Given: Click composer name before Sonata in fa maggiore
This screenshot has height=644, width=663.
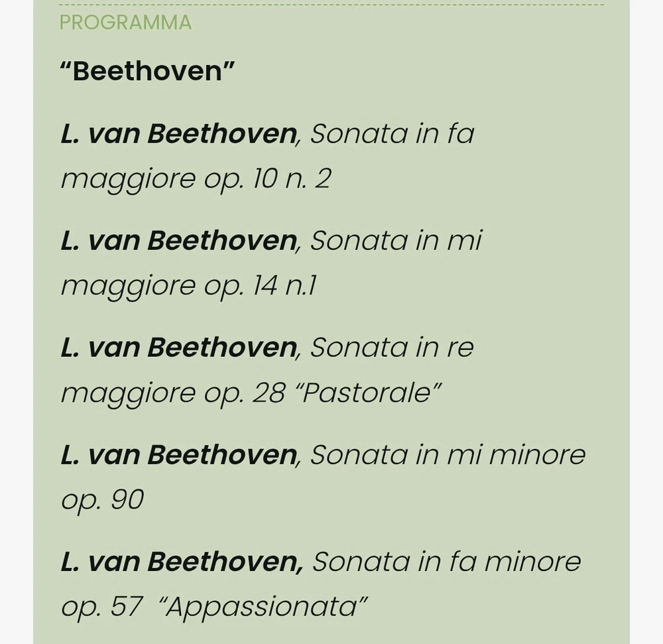Looking at the screenshot, I should point(178,134).
